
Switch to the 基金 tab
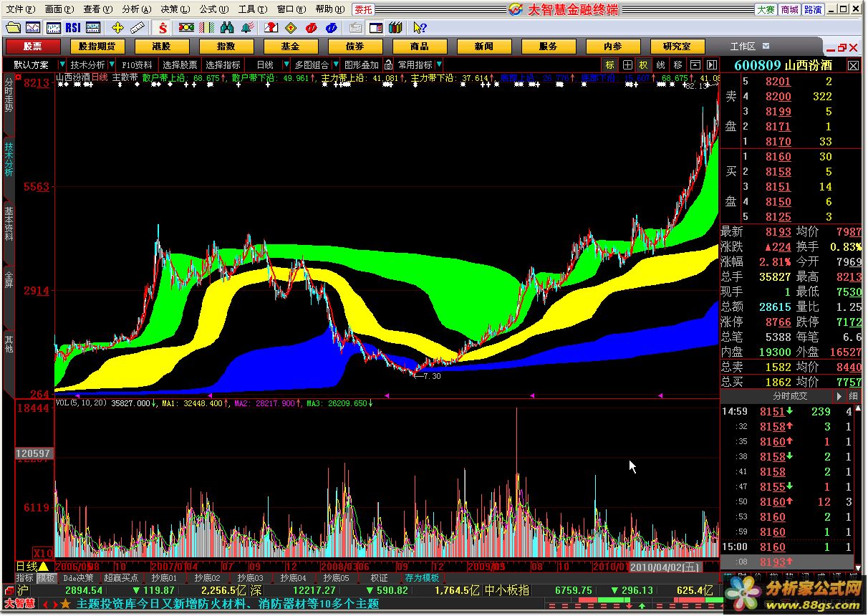point(290,46)
